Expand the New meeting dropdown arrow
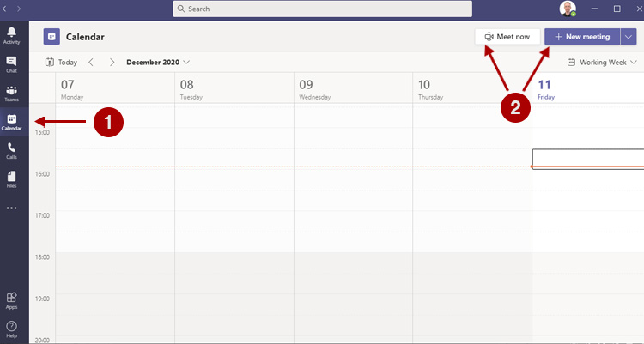Screen dimensions: 644x344 click(x=631, y=37)
